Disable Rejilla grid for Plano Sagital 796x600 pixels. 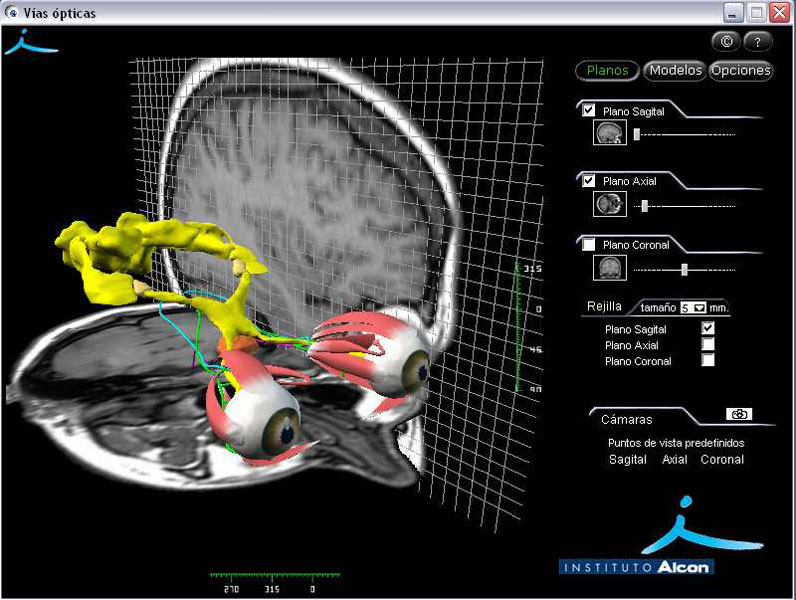(708, 328)
